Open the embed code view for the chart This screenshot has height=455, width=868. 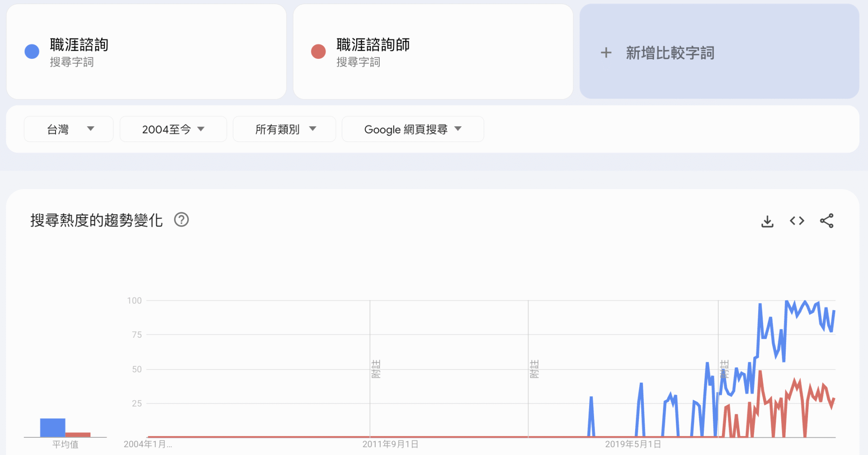point(797,221)
